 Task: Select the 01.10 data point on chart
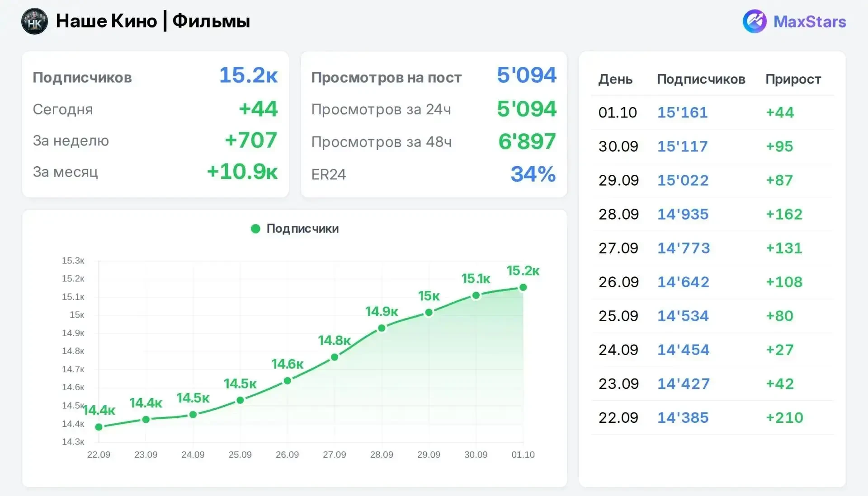coord(524,287)
